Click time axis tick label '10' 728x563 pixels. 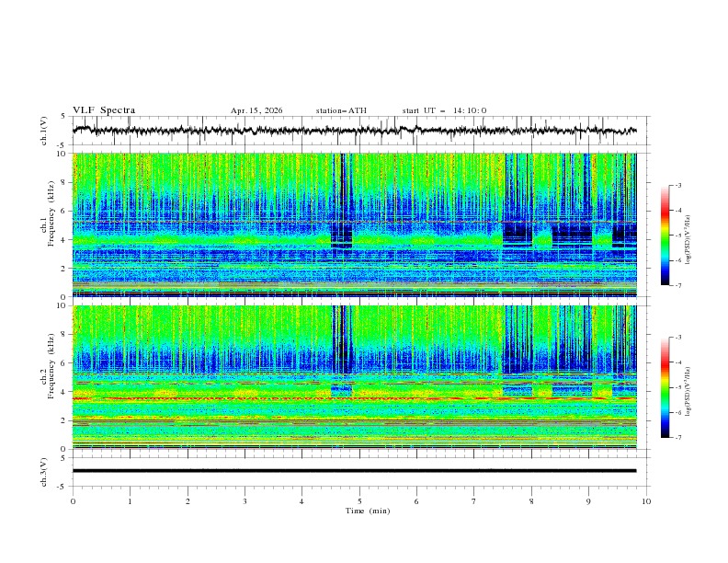[646, 501]
